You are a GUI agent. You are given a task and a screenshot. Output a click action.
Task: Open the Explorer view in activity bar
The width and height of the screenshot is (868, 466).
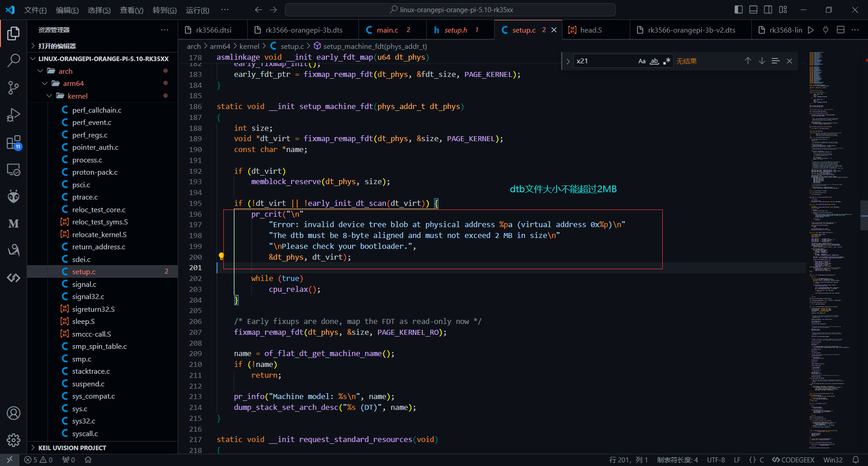pos(14,33)
